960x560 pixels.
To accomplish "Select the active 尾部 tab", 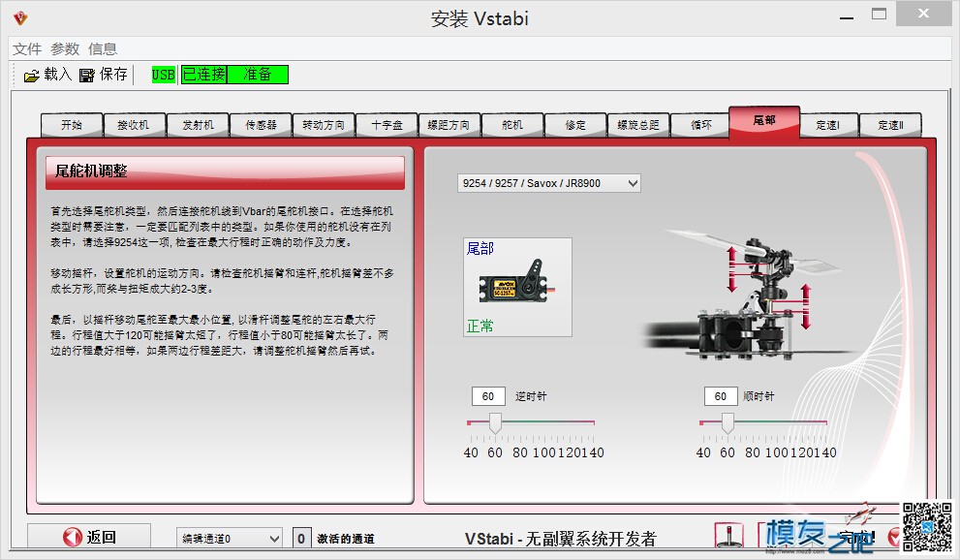I will click(x=764, y=121).
